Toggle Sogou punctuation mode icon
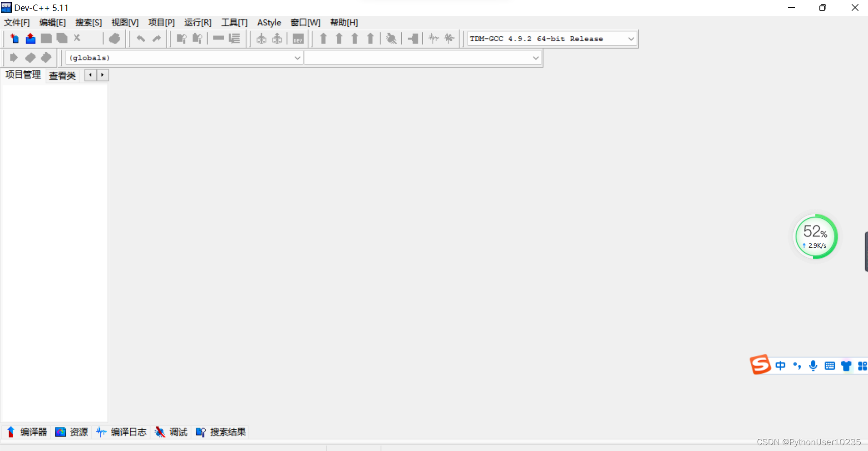This screenshot has height=451, width=868. pos(797,366)
